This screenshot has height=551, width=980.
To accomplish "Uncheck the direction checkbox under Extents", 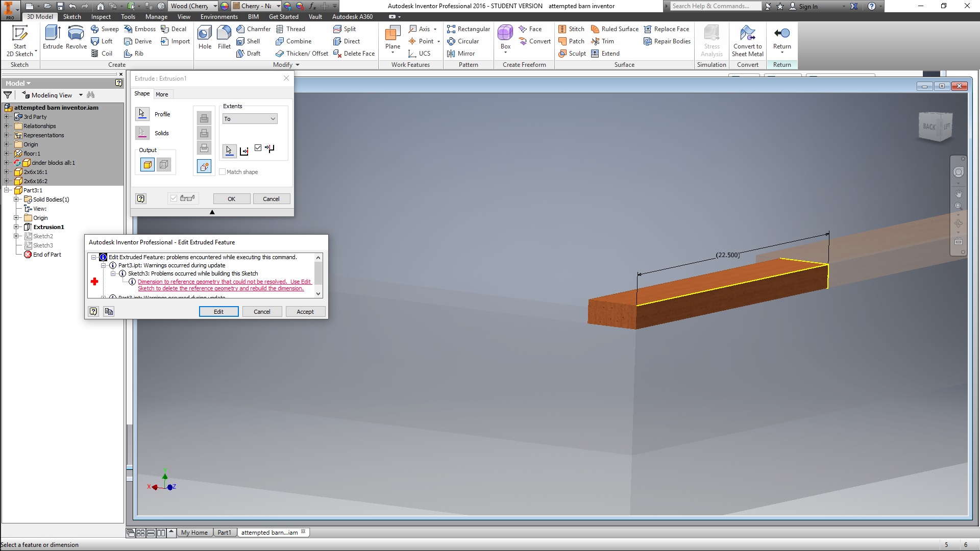I will [258, 147].
